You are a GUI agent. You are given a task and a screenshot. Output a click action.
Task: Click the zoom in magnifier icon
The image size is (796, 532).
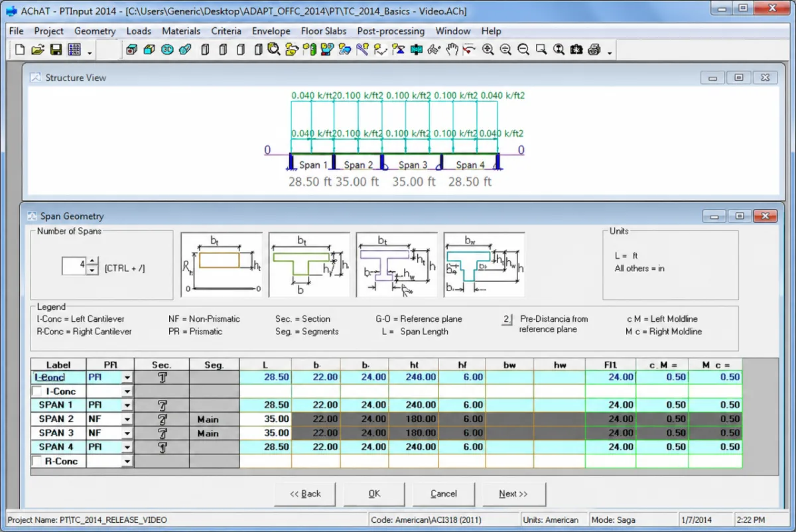pos(488,50)
